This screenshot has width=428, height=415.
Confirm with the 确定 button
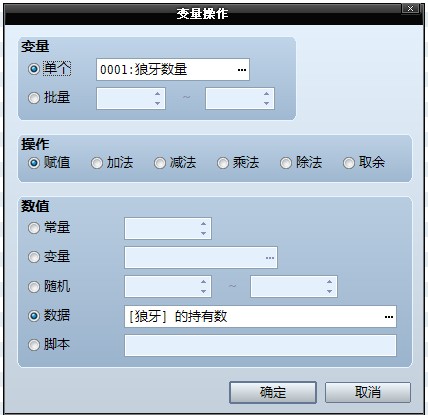pyautogui.click(x=273, y=392)
